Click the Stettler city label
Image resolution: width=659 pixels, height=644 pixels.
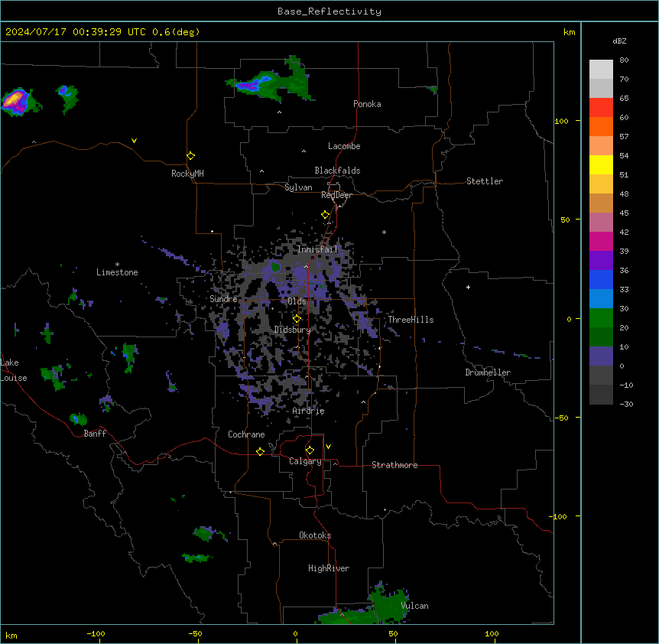(485, 181)
